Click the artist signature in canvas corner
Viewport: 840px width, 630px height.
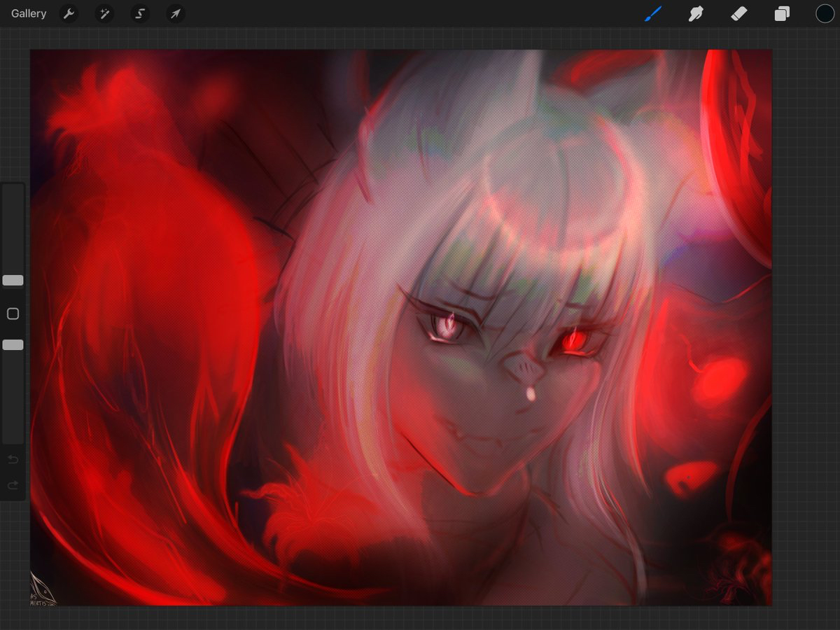pyautogui.click(x=42, y=589)
